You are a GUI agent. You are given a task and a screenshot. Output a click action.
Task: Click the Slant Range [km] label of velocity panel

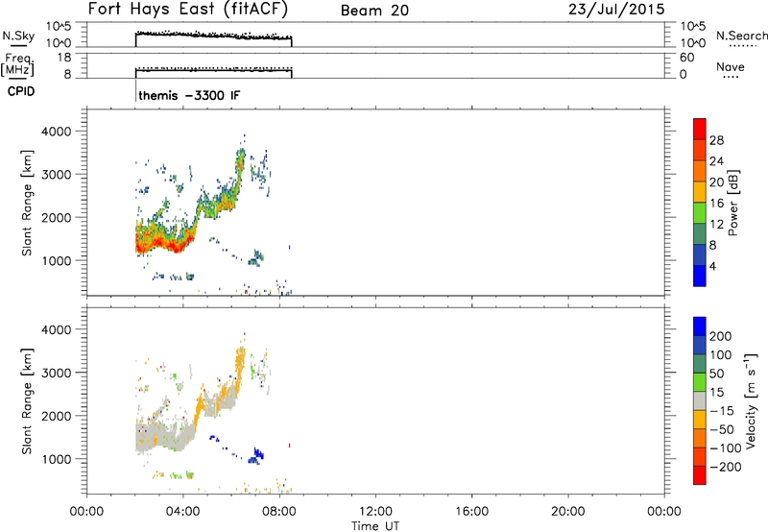[x=27, y=400]
